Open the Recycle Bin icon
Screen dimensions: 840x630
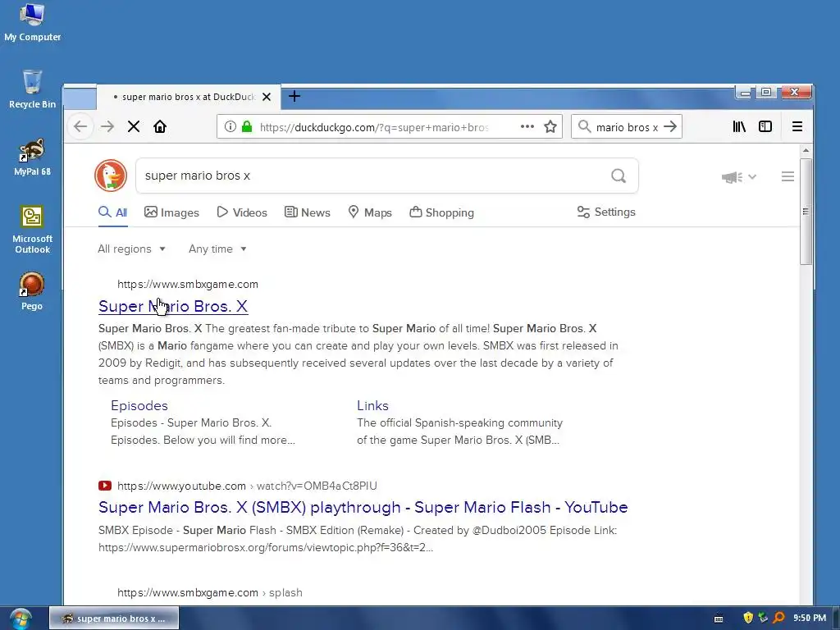click(x=32, y=89)
